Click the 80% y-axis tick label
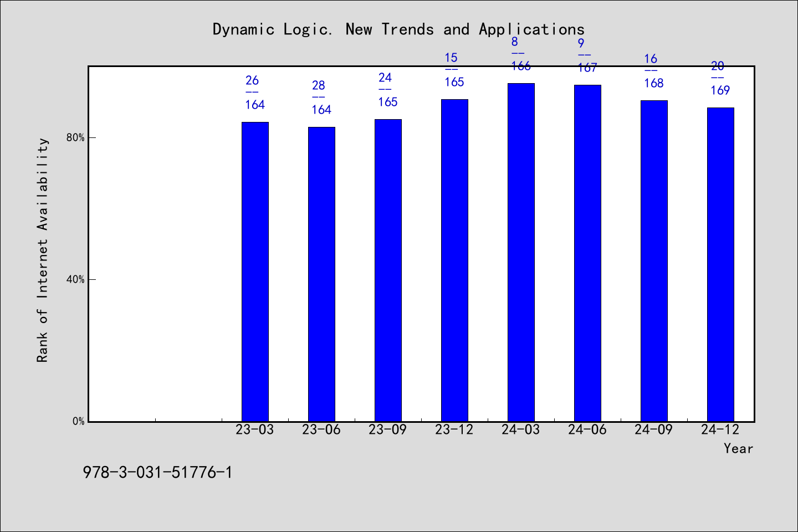 pos(76,137)
